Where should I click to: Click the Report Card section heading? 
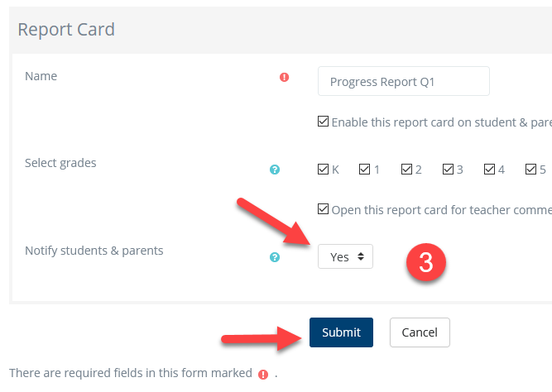66,30
